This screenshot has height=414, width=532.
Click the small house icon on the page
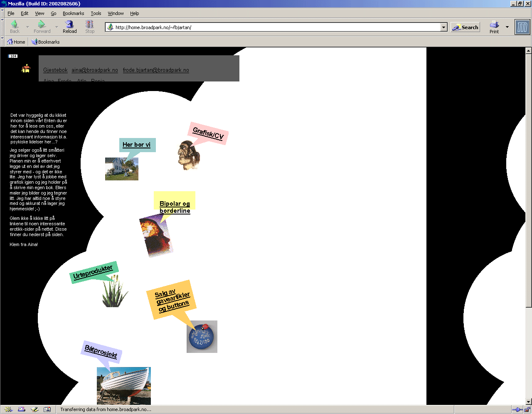(x=26, y=69)
